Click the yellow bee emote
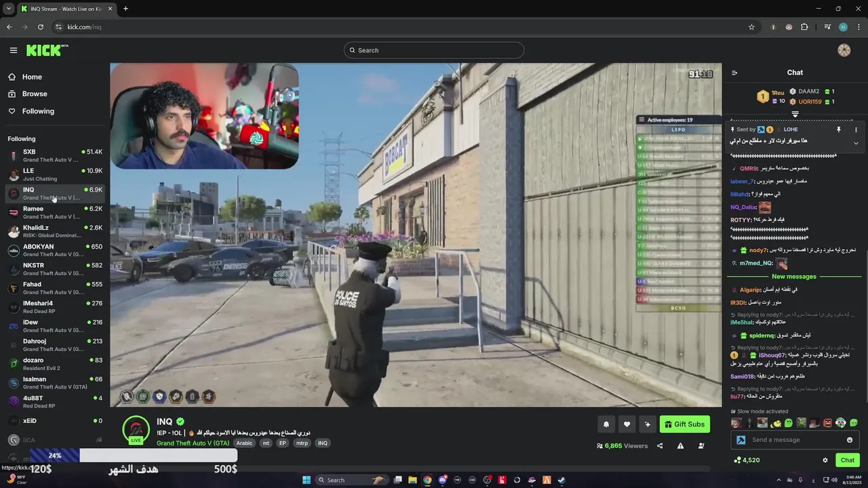Screen dimensions: 868x488 776,423
